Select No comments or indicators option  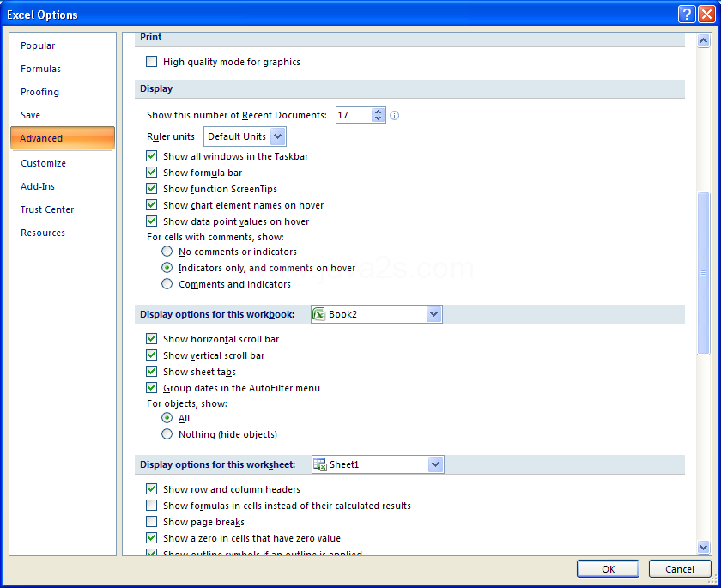click(167, 252)
